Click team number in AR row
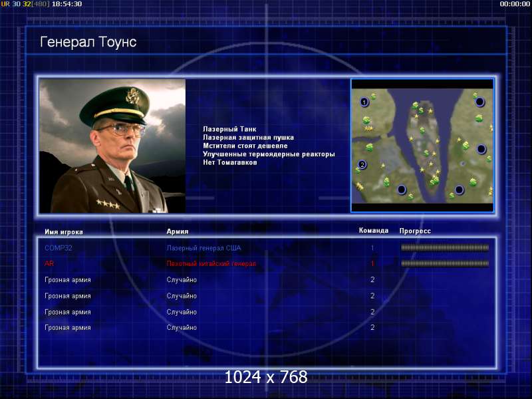Viewport: 532px width, 399px height. 372,263
